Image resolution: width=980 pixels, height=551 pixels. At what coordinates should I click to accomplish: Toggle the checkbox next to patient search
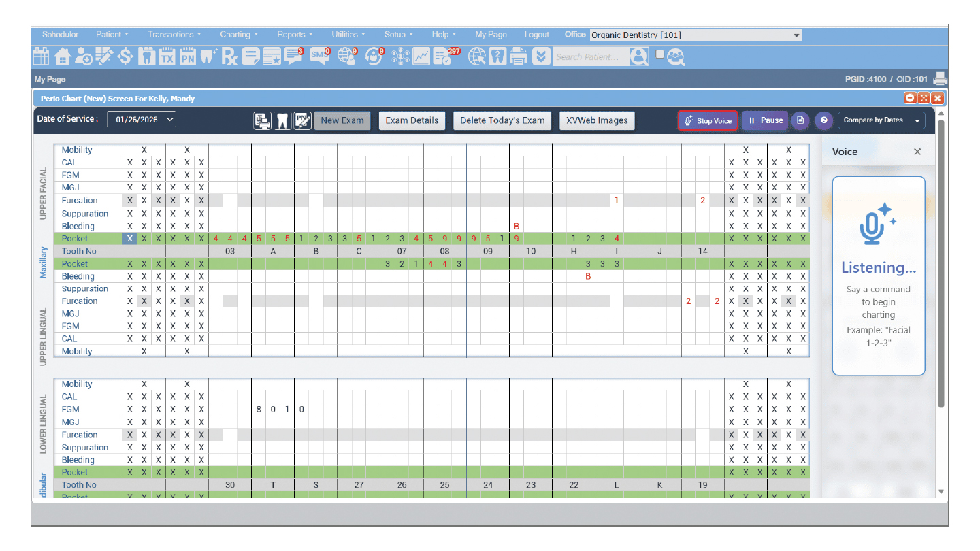tap(659, 54)
